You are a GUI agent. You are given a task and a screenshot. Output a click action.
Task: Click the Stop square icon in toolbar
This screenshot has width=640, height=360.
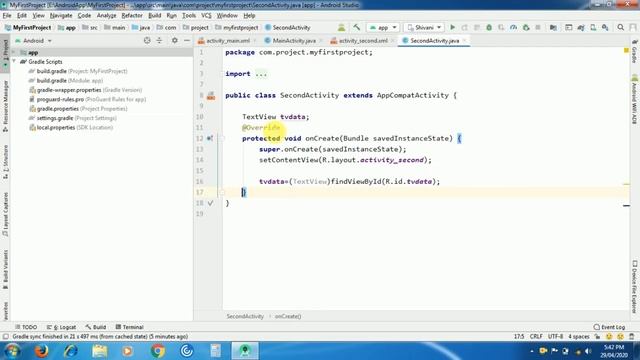coord(538,27)
